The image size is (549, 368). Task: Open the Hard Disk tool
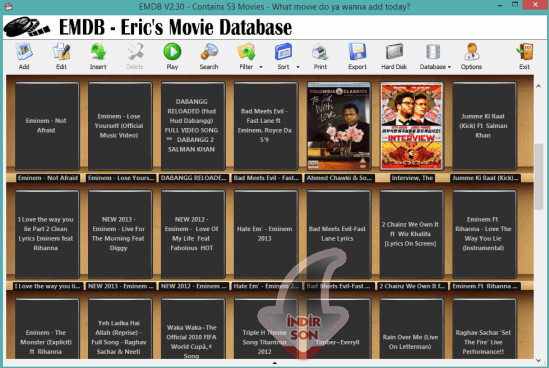394,52
